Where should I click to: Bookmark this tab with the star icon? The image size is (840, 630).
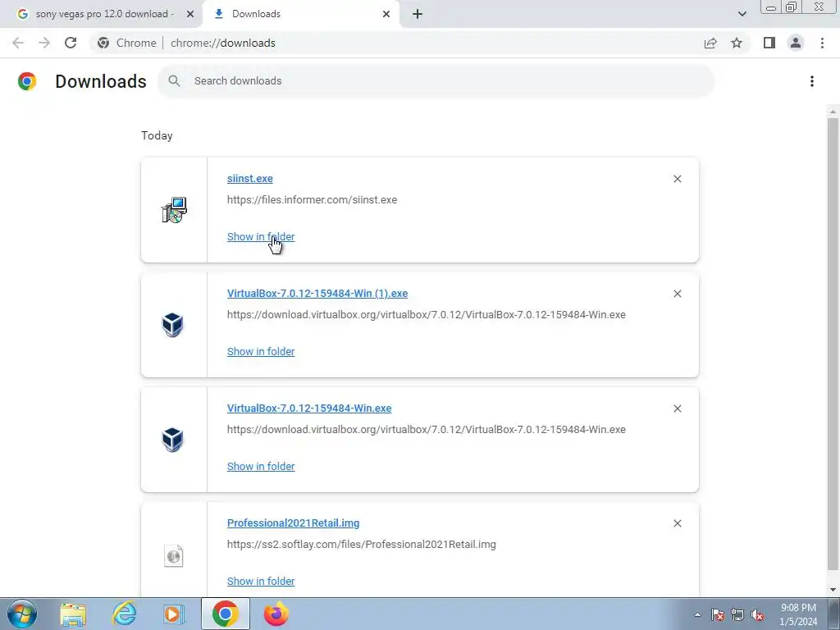click(737, 43)
